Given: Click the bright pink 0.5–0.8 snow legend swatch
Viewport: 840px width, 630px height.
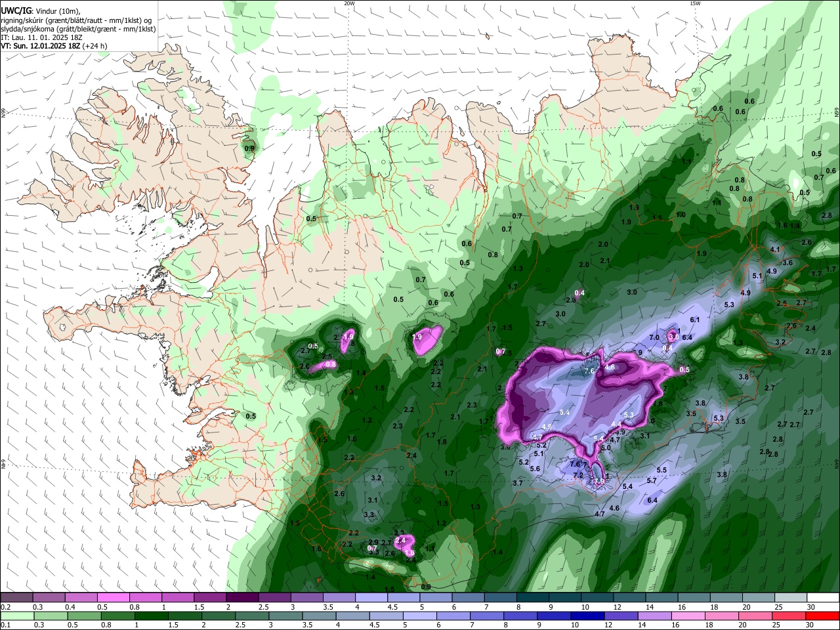Looking at the screenshot, I should coord(113,598).
